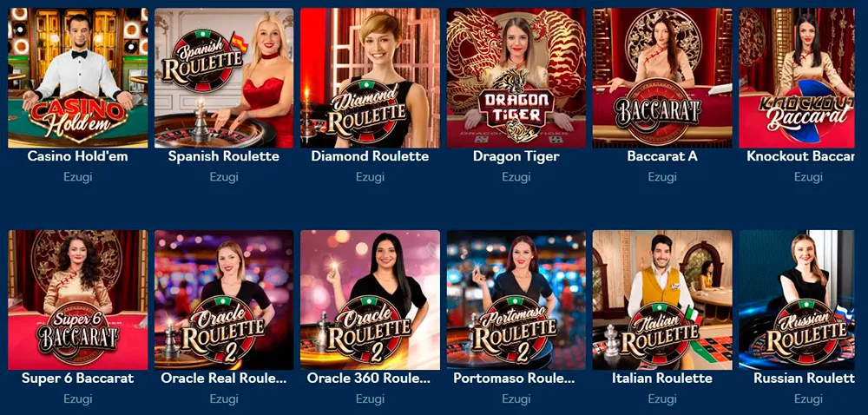Viewport: 868px width, 415px height.
Task: Open the Casino Hold'em game thumbnail
Action: [x=77, y=78]
